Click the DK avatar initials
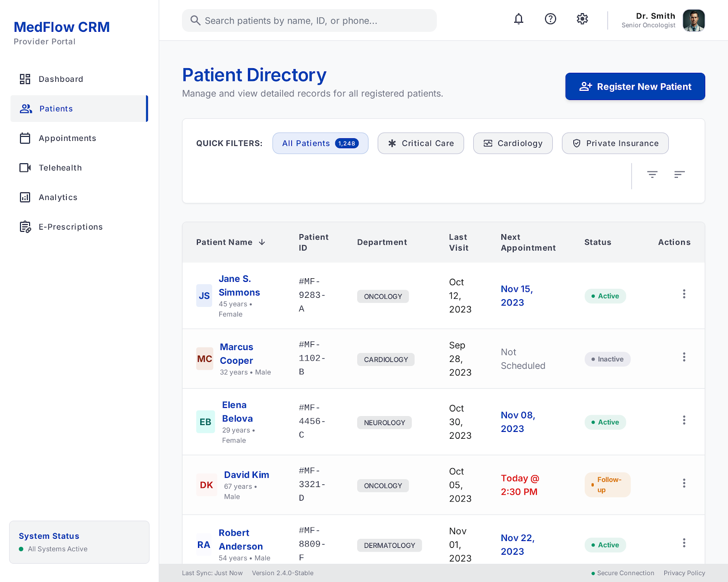The image size is (728, 582). coord(207,485)
